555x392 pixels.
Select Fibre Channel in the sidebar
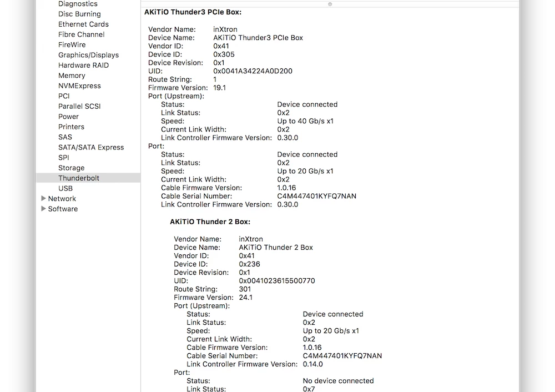[82, 34]
